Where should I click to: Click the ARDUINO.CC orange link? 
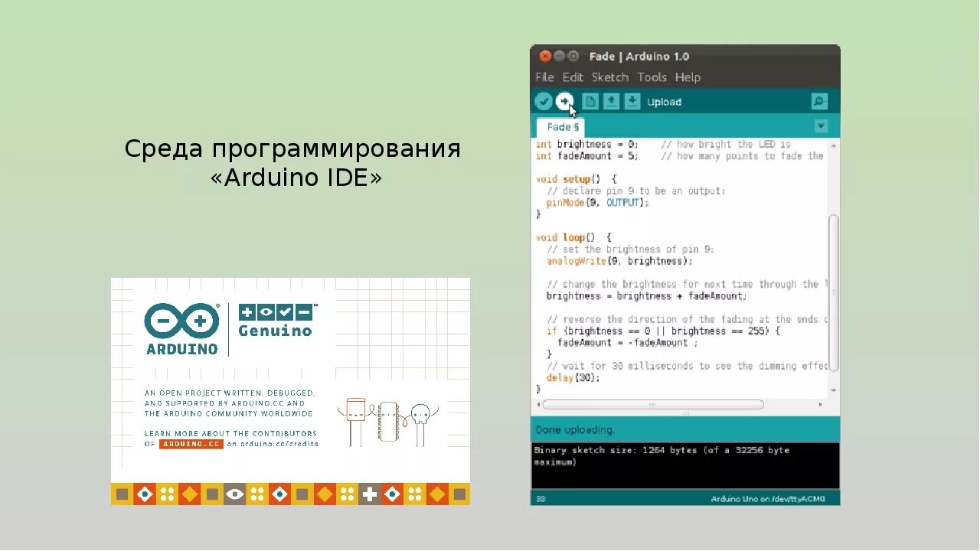[x=191, y=444]
